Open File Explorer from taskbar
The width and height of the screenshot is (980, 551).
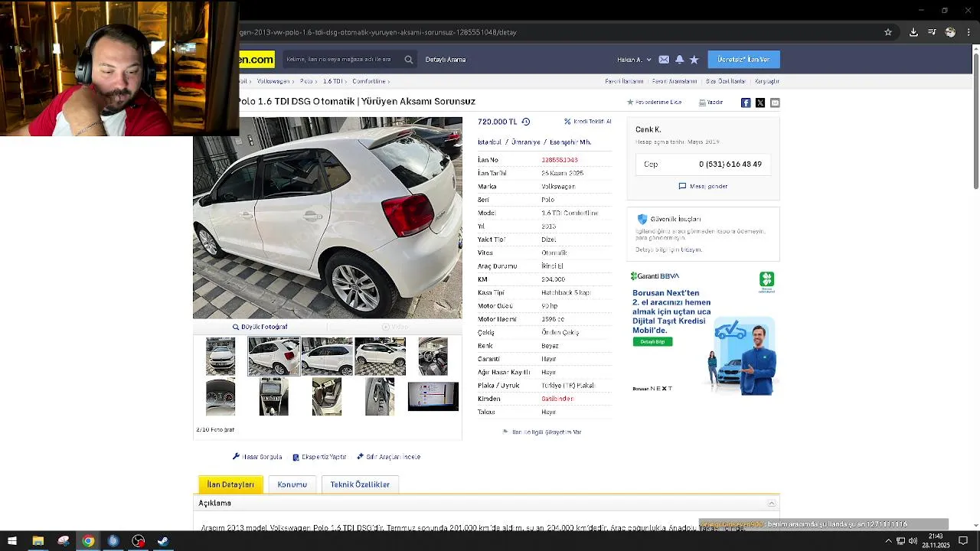tap(38, 541)
